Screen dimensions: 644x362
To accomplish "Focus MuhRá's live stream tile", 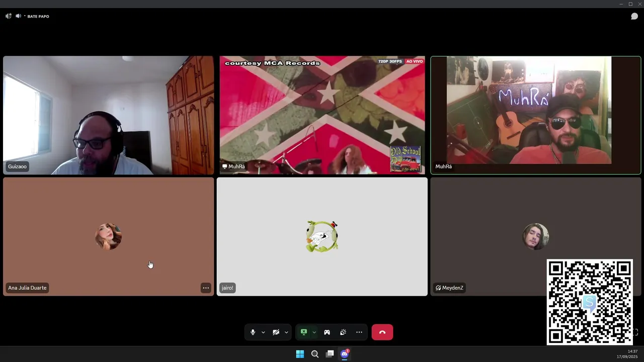I will [322, 115].
